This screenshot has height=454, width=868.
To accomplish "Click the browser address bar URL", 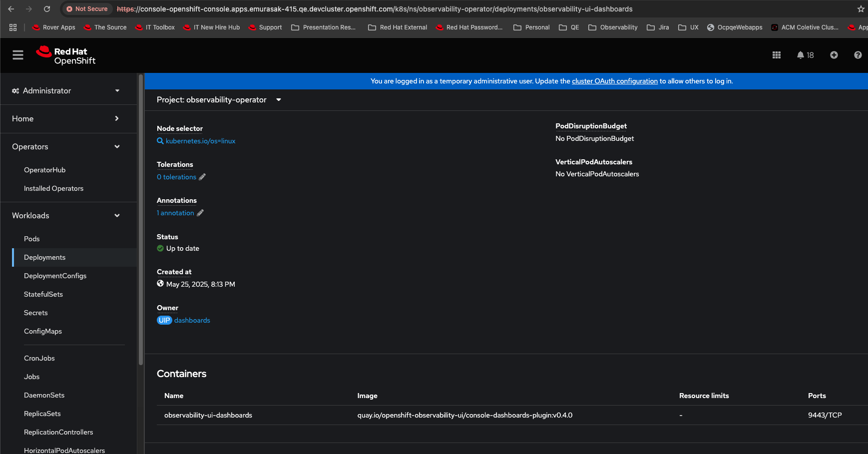I will [x=375, y=9].
